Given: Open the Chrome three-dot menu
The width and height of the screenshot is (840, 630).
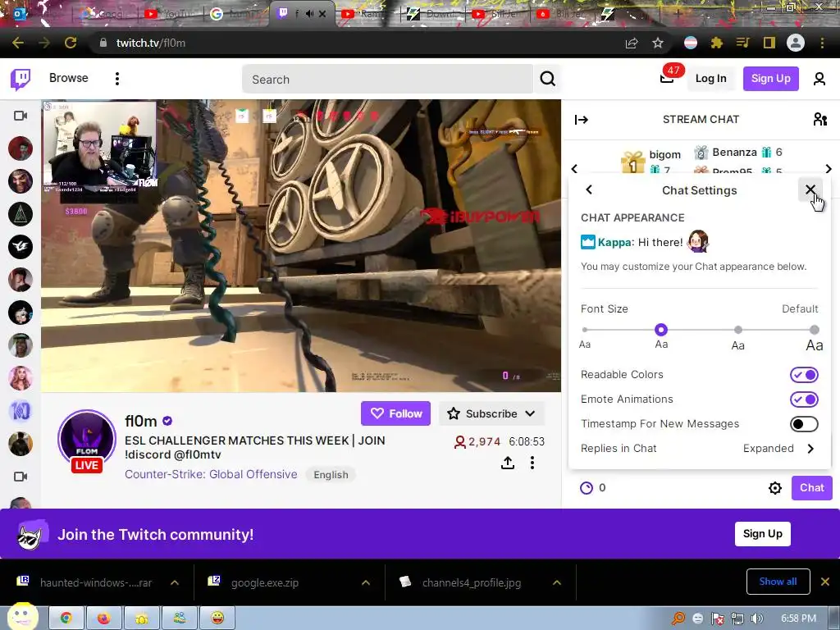Looking at the screenshot, I should pyautogui.click(x=822, y=43).
